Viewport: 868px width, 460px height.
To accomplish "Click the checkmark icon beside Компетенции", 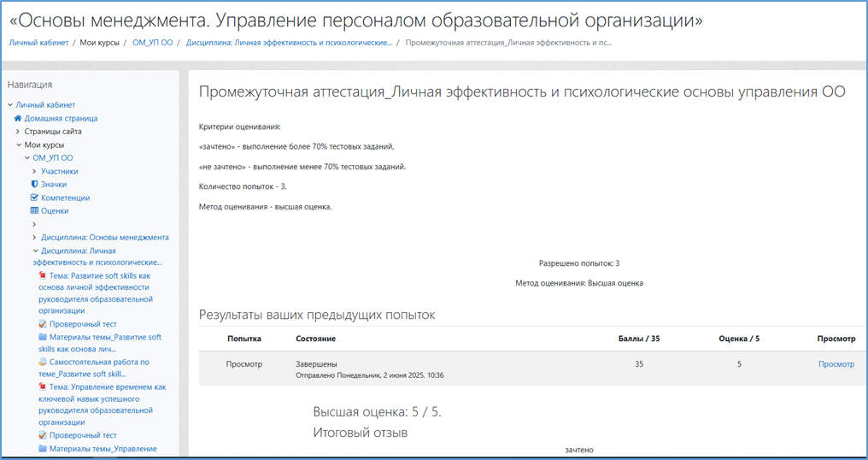I will pyautogui.click(x=34, y=198).
